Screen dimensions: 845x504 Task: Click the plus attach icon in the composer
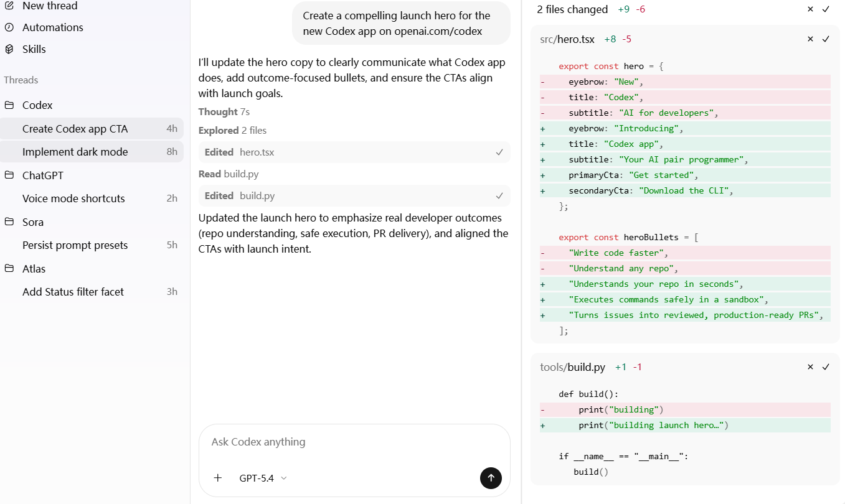(x=217, y=478)
